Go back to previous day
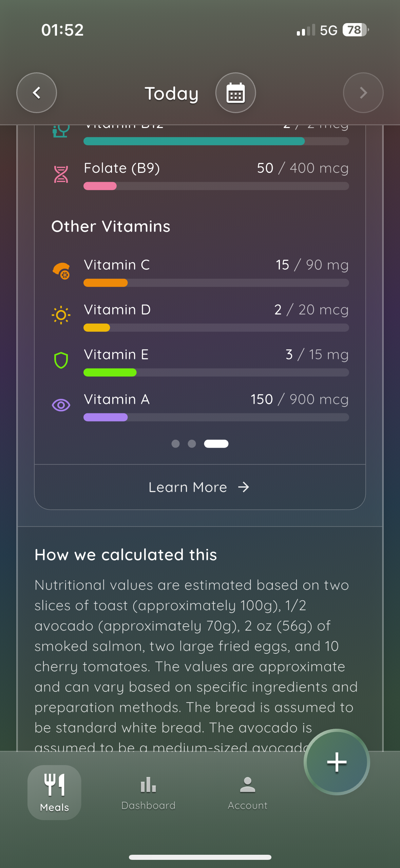 (x=37, y=93)
